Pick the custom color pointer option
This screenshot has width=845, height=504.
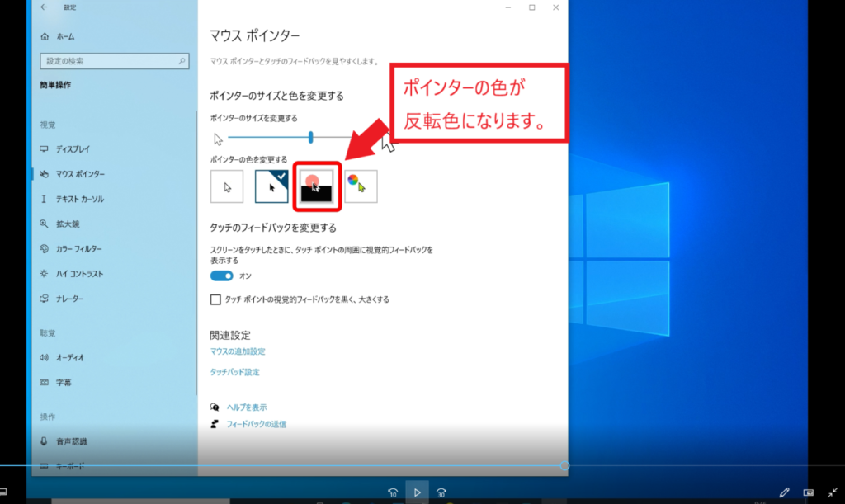click(x=361, y=187)
